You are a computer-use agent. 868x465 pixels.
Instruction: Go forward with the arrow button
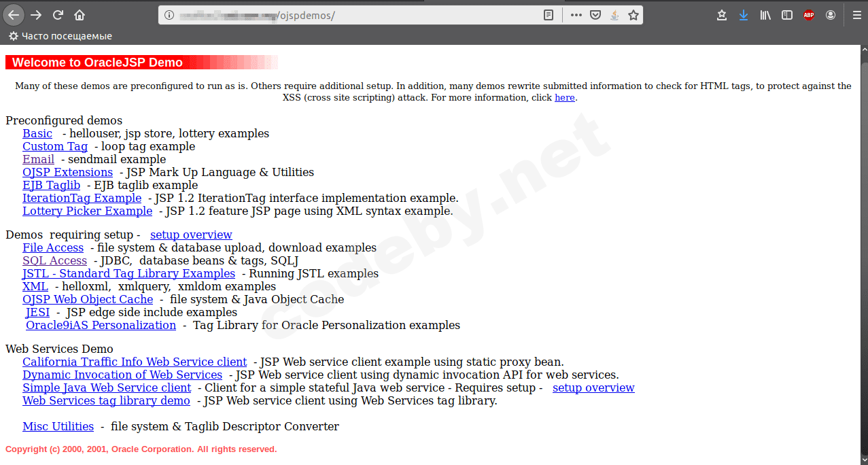click(36, 15)
